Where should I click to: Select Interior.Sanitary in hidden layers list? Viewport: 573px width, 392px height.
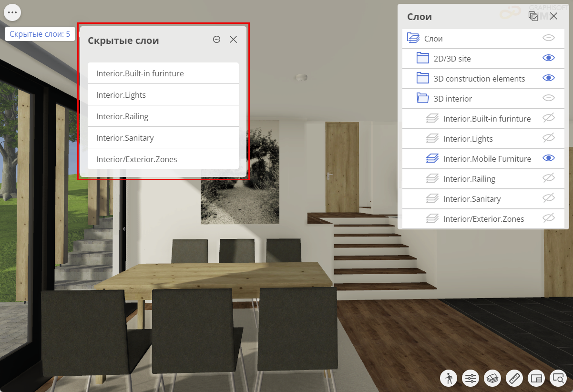click(x=163, y=138)
